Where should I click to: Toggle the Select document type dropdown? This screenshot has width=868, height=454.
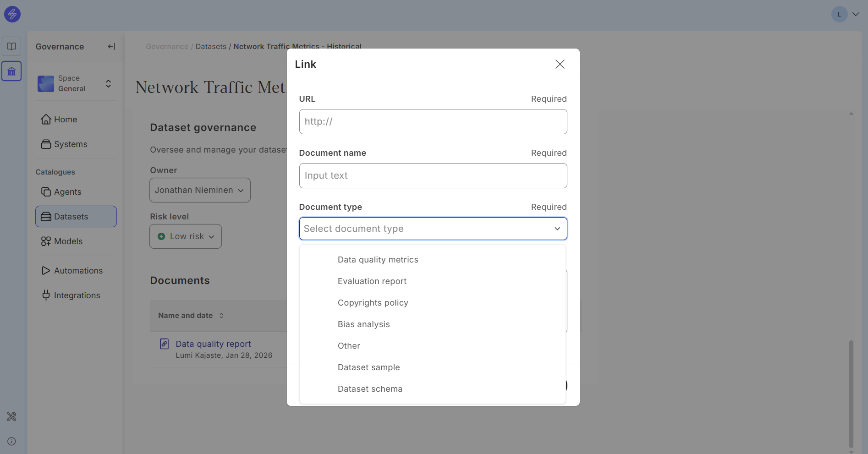point(433,229)
